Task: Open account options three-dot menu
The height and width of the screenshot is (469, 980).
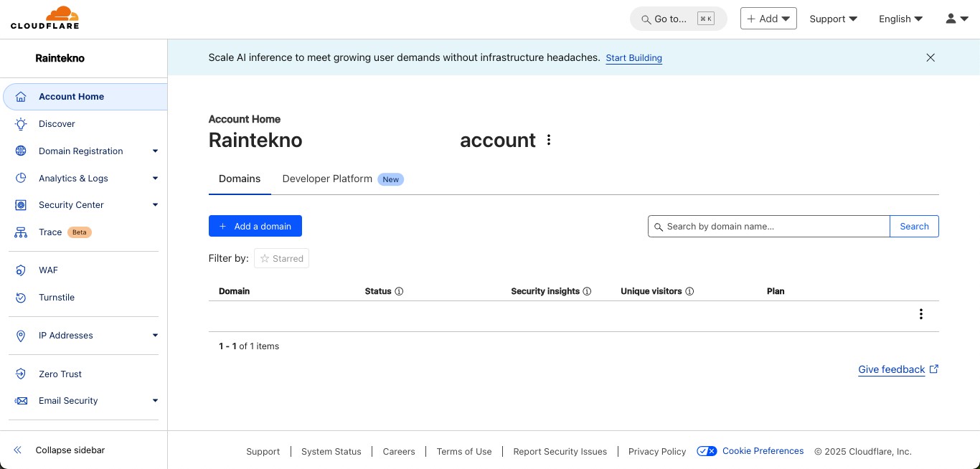Action: click(x=549, y=140)
